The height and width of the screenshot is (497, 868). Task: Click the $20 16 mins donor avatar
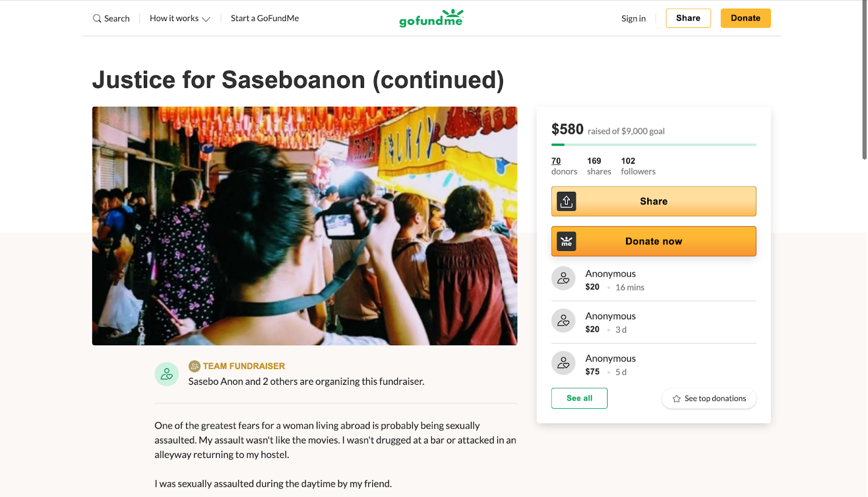[x=563, y=279]
